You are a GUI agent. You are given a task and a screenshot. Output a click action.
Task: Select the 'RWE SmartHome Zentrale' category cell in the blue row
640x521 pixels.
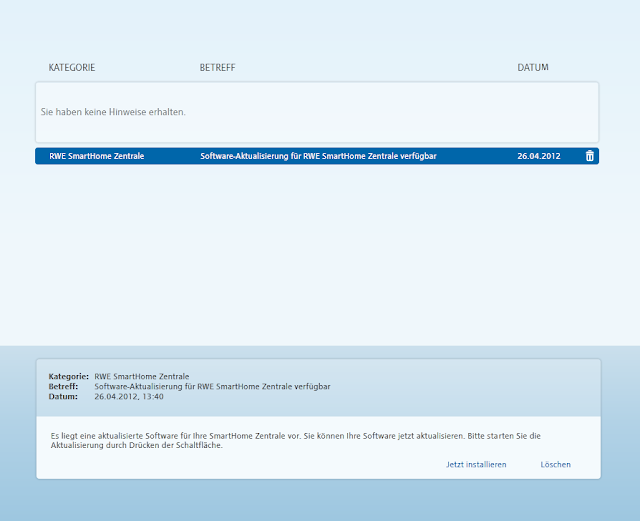point(97,156)
